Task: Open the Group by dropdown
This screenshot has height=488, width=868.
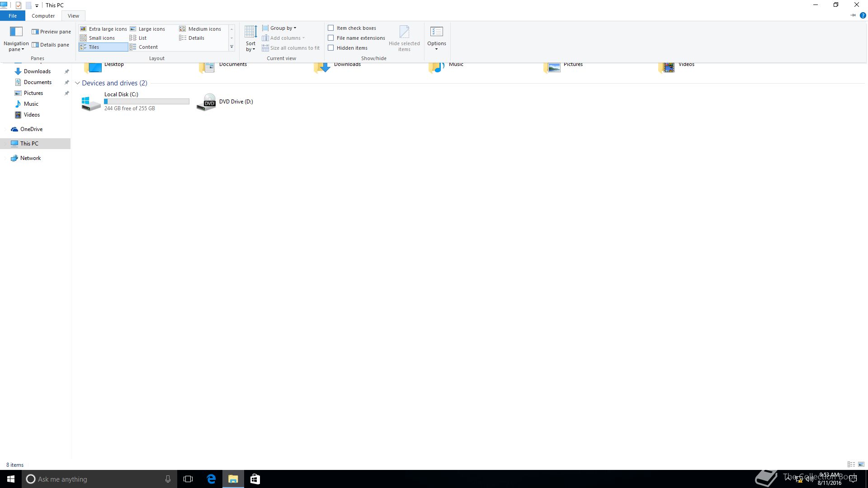Action: click(x=279, y=28)
